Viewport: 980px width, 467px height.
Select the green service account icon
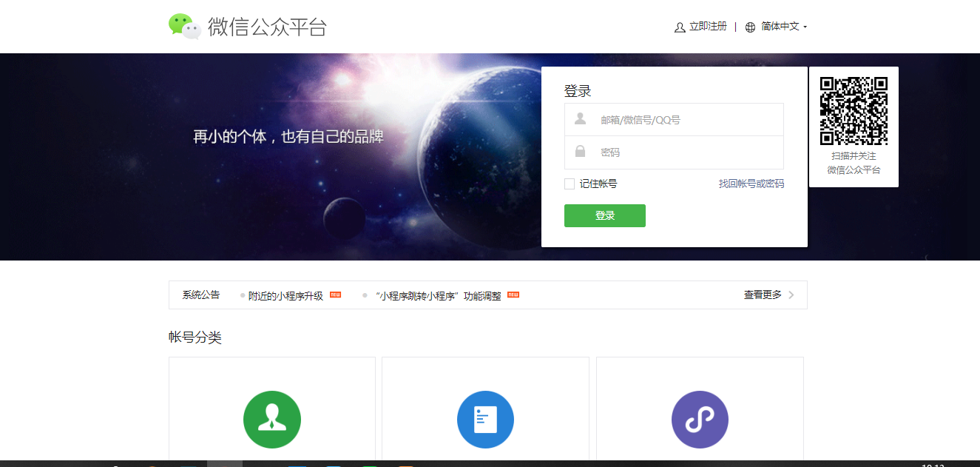coord(271,420)
